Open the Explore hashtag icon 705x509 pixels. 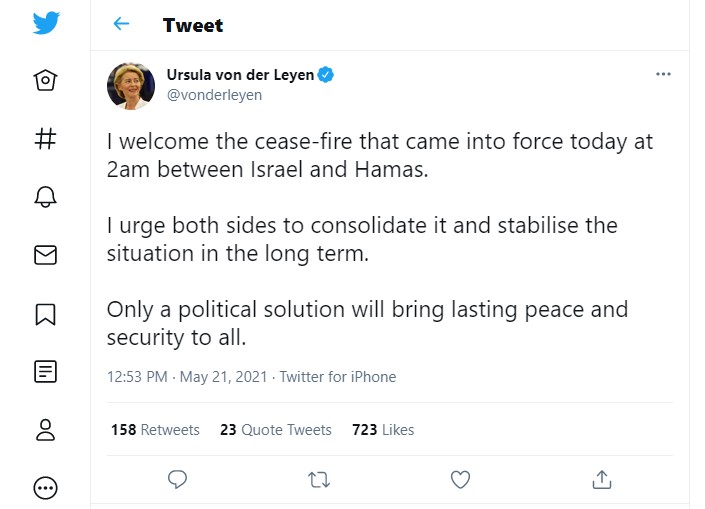[x=46, y=138]
